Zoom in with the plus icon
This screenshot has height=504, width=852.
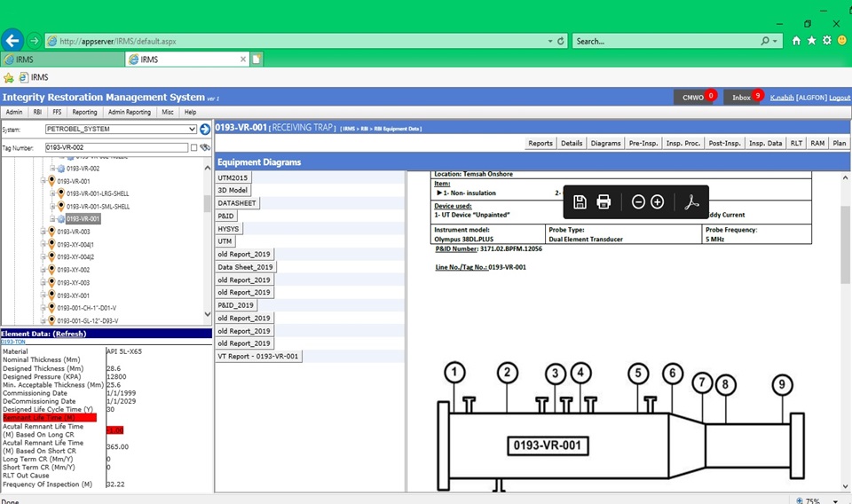(658, 202)
